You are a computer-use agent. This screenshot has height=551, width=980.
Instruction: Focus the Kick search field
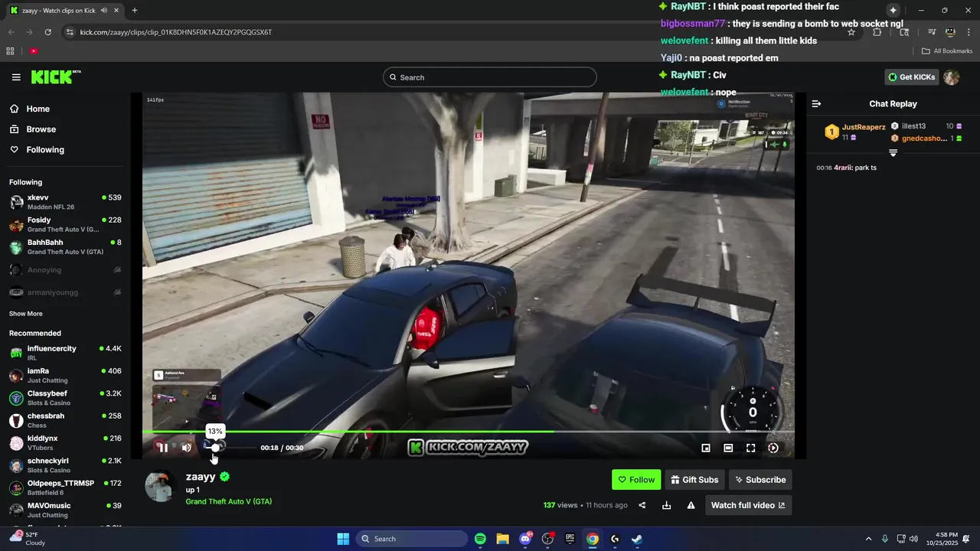(489, 77)
